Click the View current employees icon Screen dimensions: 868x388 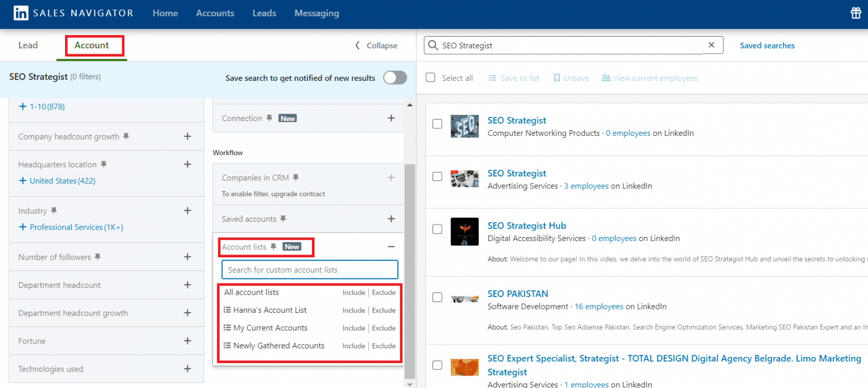(x=605, y=77)
